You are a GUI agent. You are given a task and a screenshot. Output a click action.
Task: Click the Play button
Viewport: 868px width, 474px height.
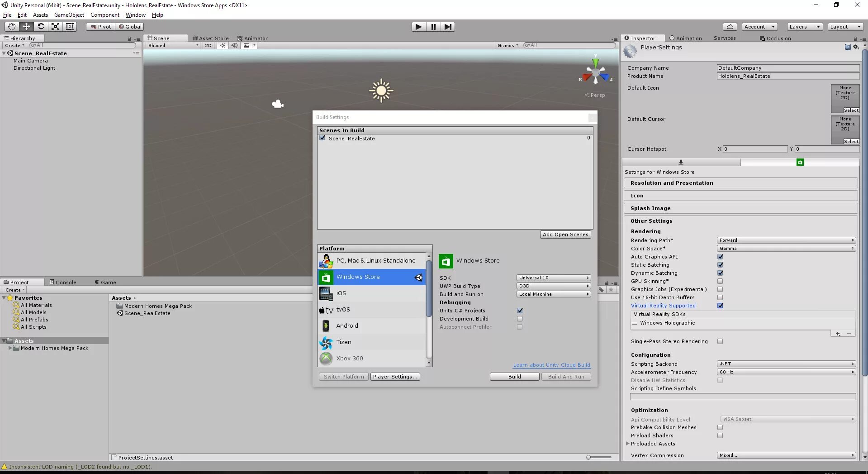coord(419,27)
